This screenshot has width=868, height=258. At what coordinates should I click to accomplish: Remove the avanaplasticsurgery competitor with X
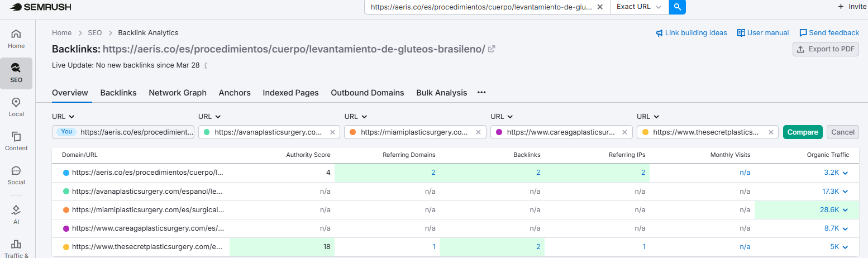pyautogui.click(x=332, y=132)
